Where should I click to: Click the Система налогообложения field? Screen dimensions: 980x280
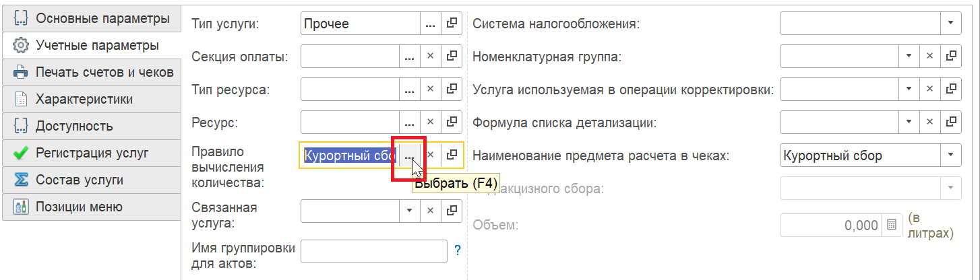pos(860,23)
